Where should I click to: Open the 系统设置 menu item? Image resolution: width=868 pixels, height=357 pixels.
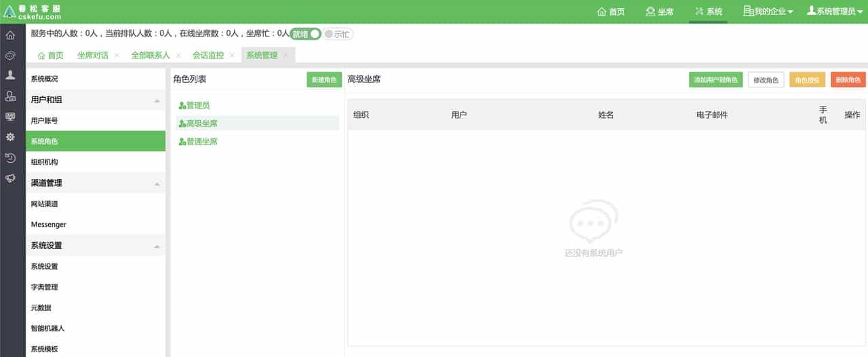click(x=96, y=267)
